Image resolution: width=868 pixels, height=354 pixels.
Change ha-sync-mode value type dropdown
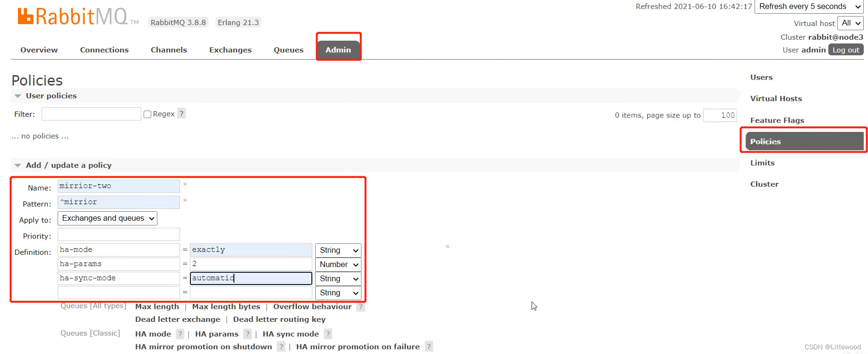click(x=338, y=279)
